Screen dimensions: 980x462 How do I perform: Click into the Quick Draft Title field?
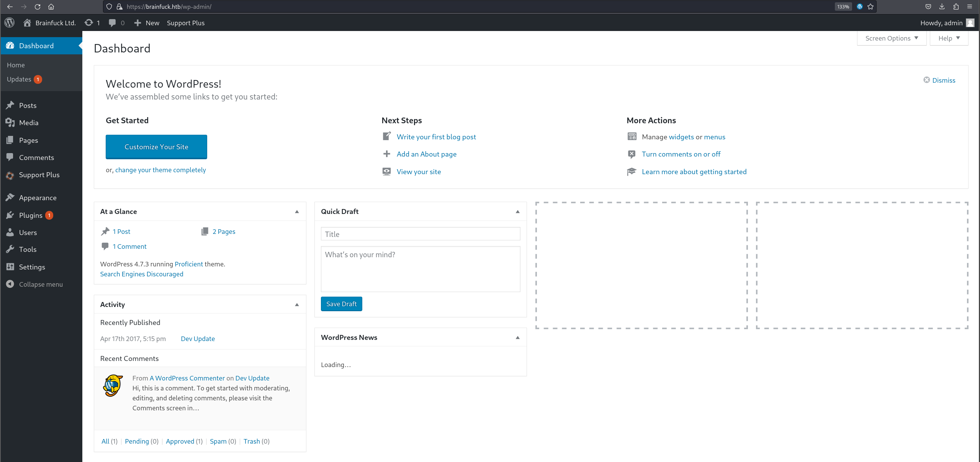pyautogui.click(x=420, y=234)
